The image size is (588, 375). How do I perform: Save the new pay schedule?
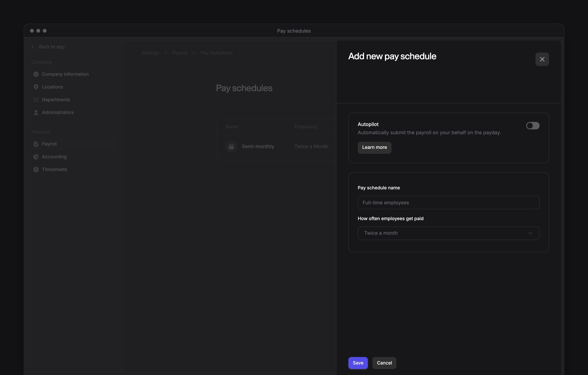358,363
